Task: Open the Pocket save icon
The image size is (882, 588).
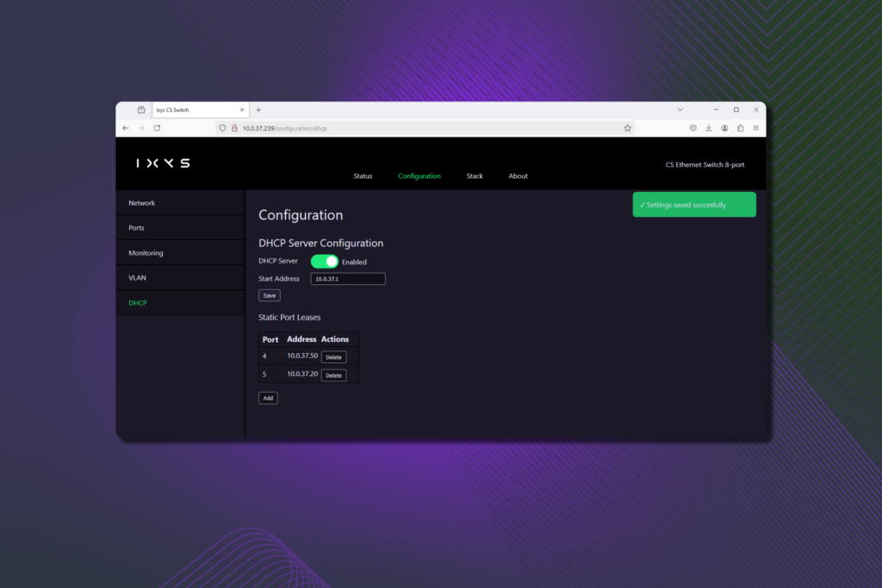Action: (x=693, y=128)
